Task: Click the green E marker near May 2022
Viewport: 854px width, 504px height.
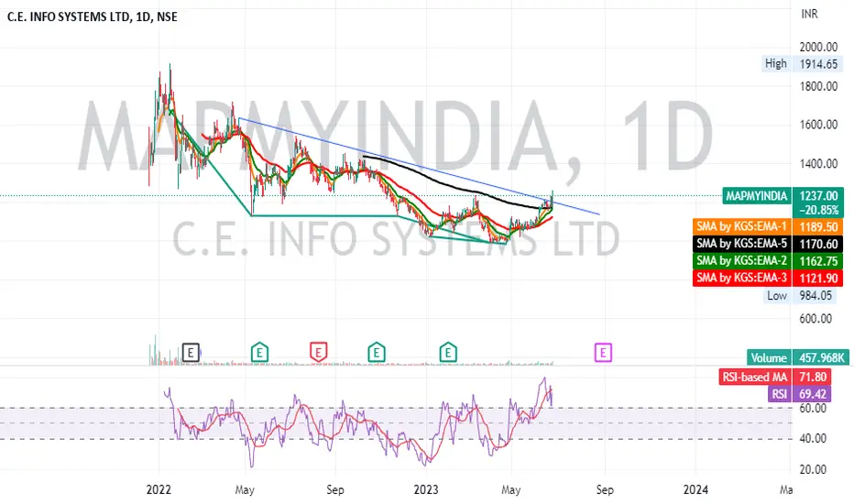Action: click(260, 353)
